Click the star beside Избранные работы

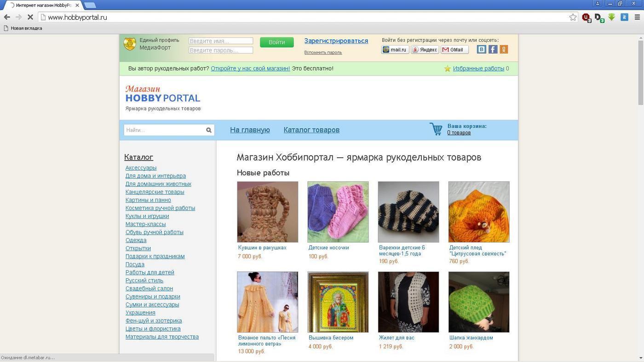click(448, 69)
